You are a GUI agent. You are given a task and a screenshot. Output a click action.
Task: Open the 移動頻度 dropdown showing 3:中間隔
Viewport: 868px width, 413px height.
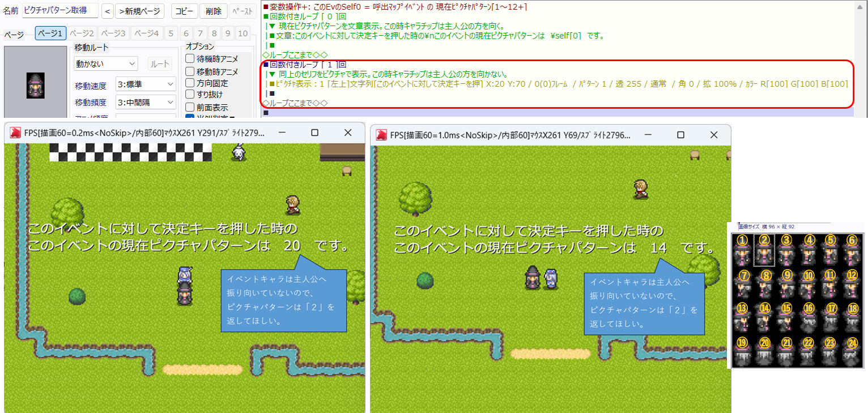pyautogui.click(x=146, y=102)
